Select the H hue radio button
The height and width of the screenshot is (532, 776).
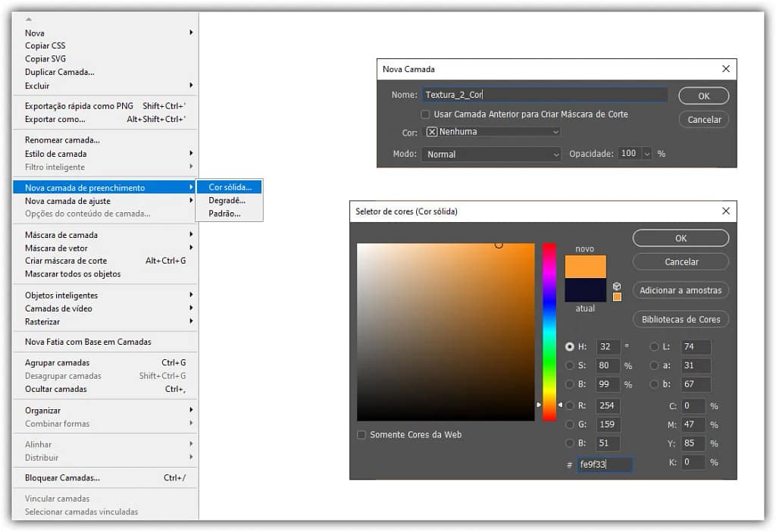[570, 346]
